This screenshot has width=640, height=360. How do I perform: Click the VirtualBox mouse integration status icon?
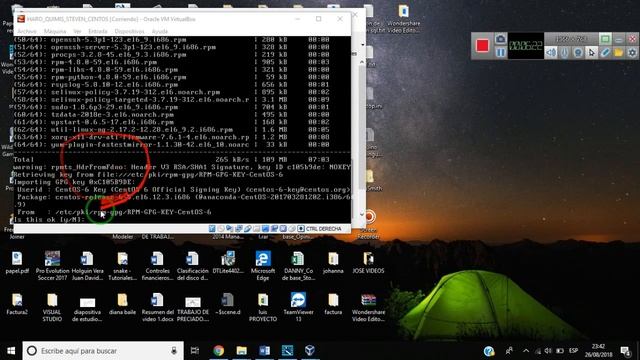pyautogui.click(x=292, y=229)
